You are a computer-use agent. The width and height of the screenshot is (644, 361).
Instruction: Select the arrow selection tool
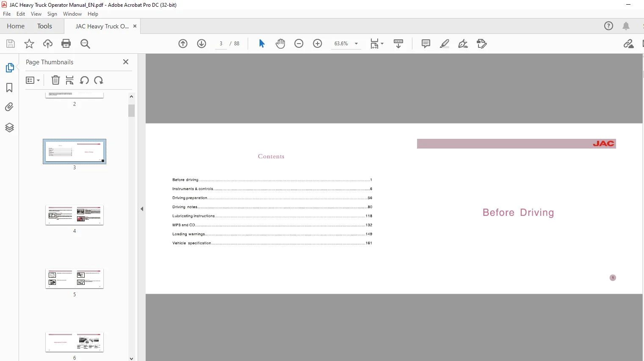click(x=262, y=44)
